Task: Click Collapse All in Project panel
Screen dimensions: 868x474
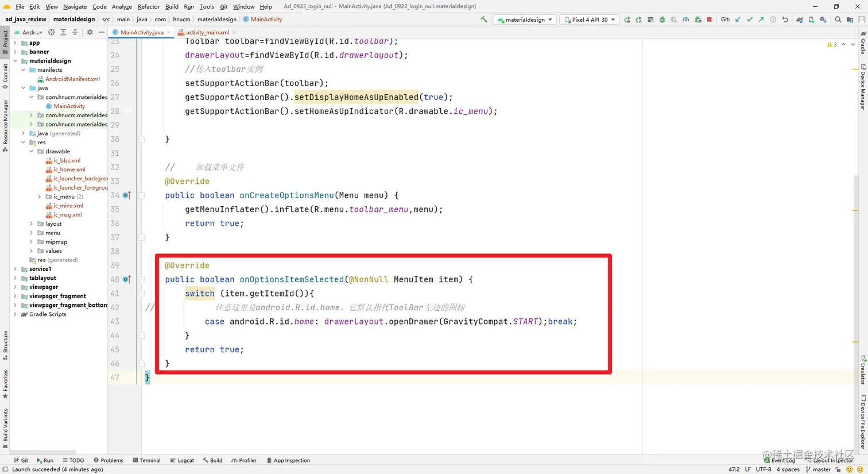Action: coord(75,32)
